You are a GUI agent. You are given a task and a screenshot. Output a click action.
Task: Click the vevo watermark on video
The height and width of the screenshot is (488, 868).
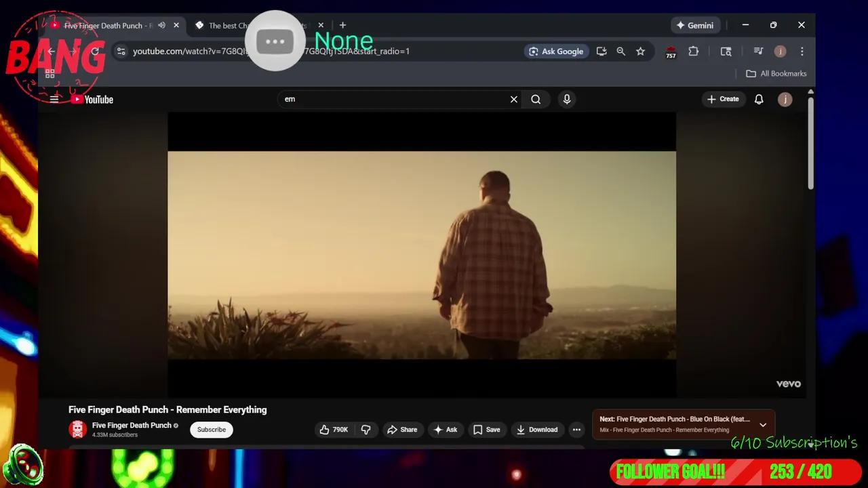(789, 384)
